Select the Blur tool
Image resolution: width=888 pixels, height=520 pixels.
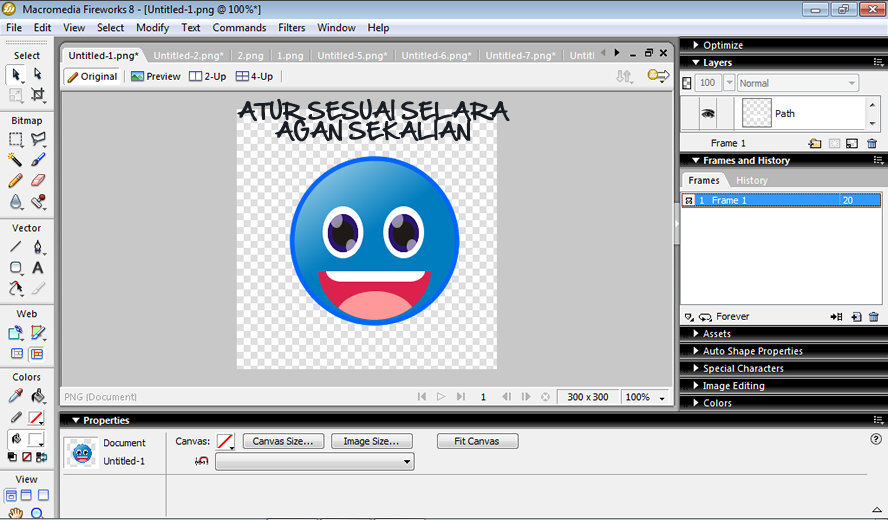(x=15, y=202)
